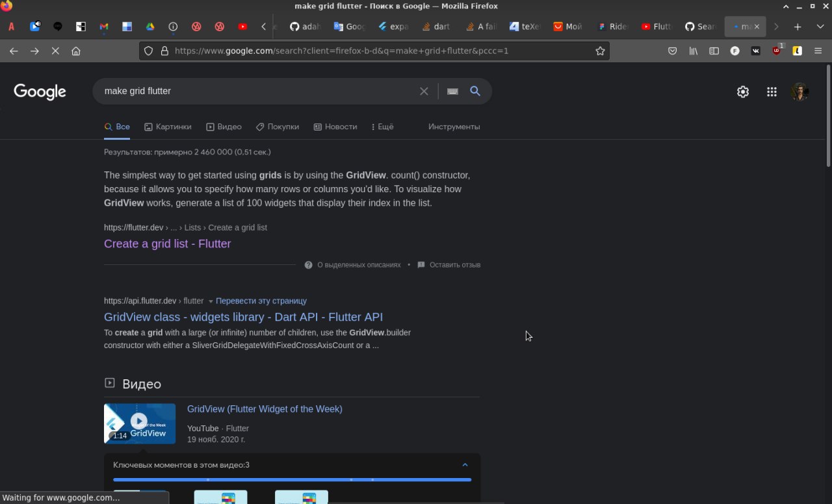Switch to the Google Translate tab
The width and height of the screenshot is (832, 504).
click(x=349, y=27)
